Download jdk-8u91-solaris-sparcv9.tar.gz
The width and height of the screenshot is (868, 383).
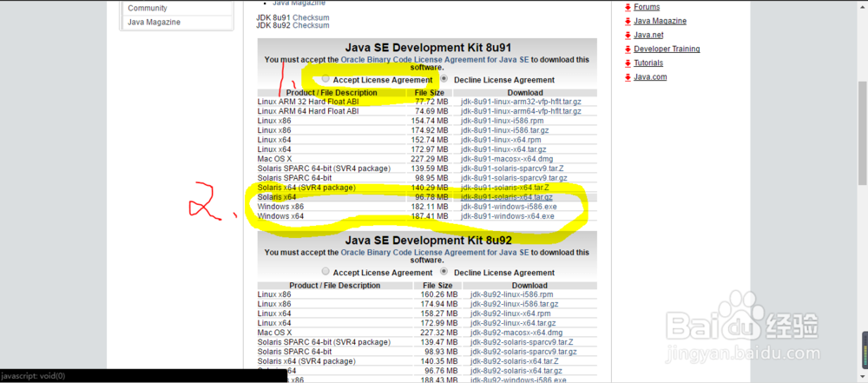514,178
